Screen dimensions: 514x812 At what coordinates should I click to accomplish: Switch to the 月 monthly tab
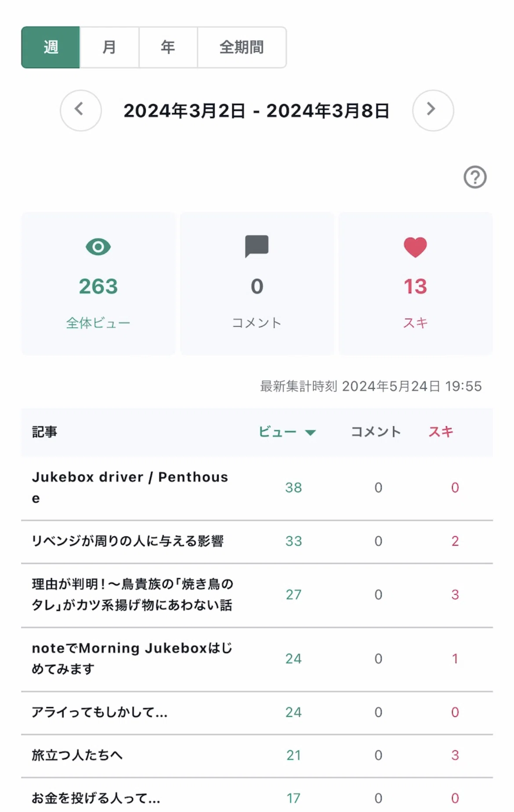(109, 47)
